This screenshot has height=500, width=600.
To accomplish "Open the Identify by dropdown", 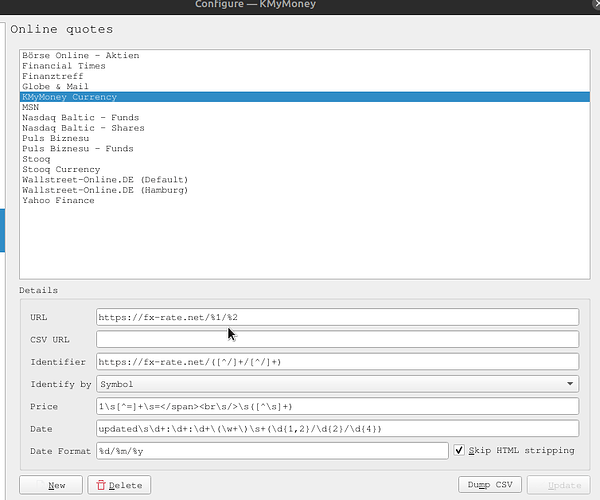I will (337, 384).
